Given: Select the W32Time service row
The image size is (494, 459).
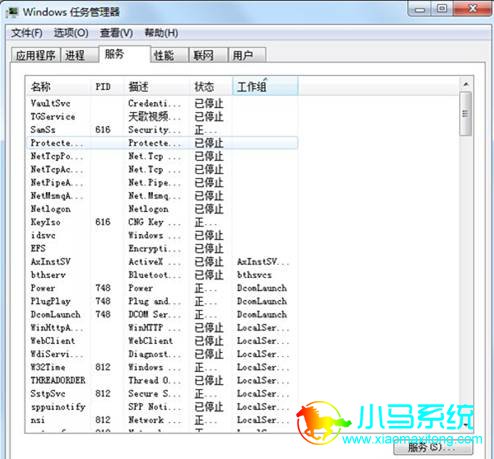Looking at the screenshot, I should coord(162,367).
